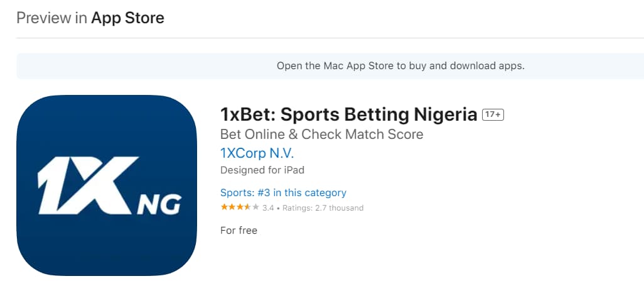Click the 1xBet: Sports Betting Nigeria title
644x281 pixels.
pyautogui.click(x=348, y=115)
